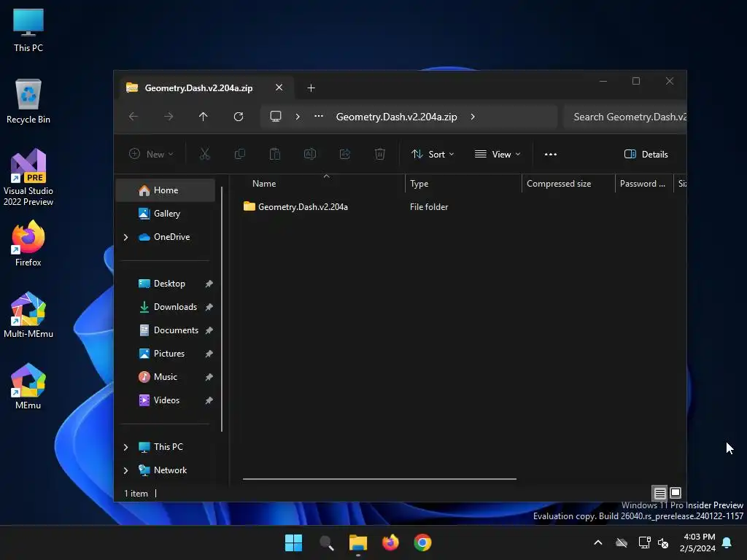Screen dimensions: 747x560
Task: Click the OneDrive cloud tray icon
Action: click(622, 542)
